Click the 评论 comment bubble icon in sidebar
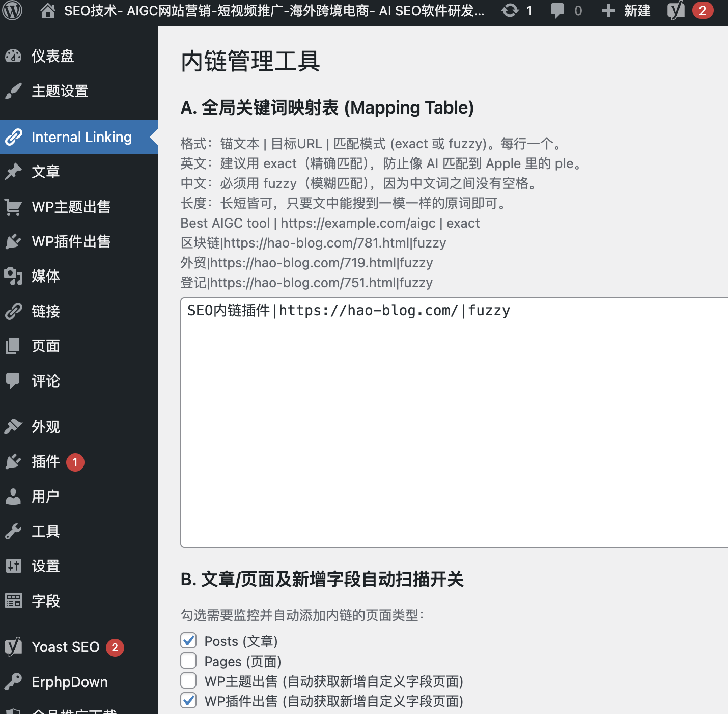The width and height of the screenshot is (728, 714). 13,381
